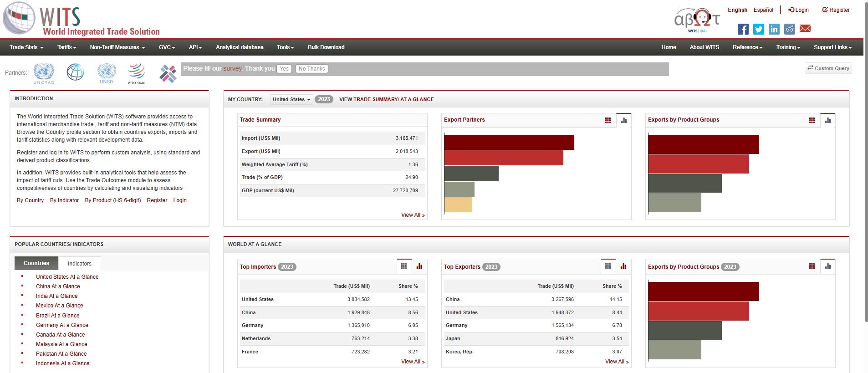Click the WITS globe logo

pos(19,18)
